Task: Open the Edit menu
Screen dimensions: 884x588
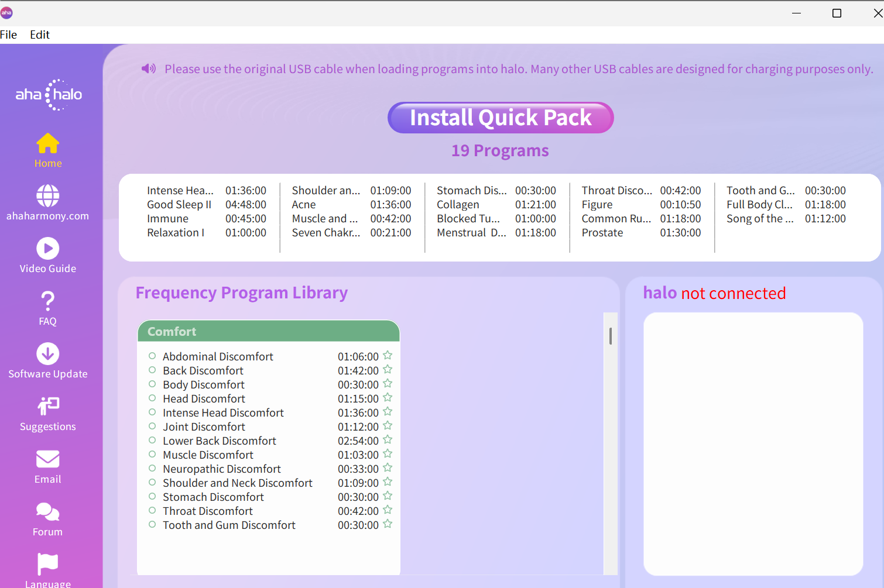Action: tap(40, 35)
